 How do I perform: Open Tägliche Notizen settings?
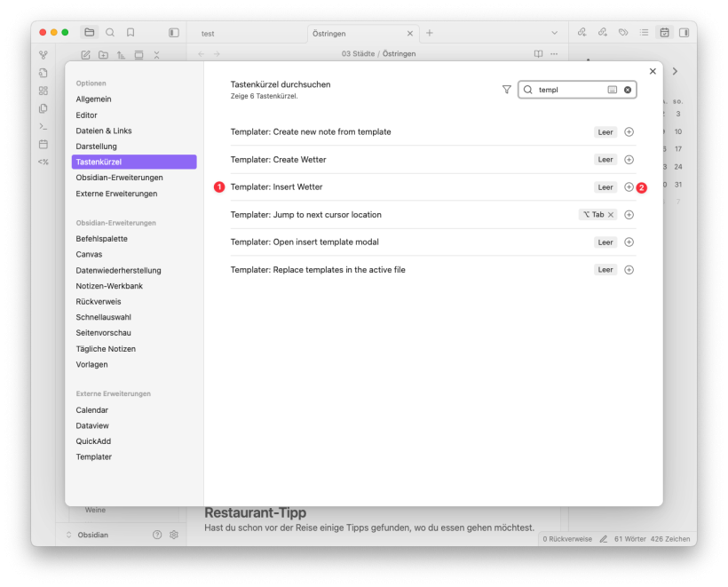click(134, 349)
